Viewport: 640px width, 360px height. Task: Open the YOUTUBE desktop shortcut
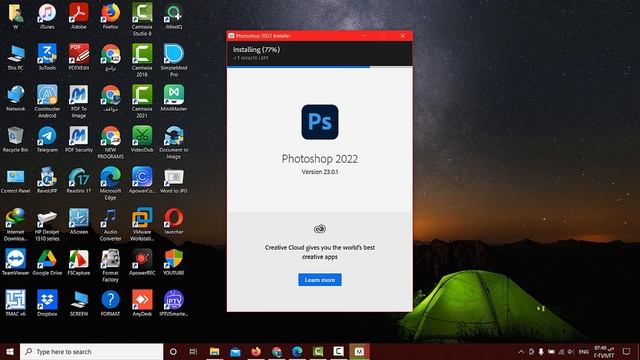(173, 263)
